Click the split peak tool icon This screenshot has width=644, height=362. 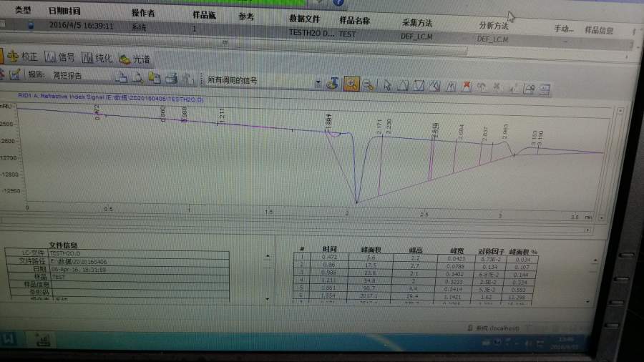coord(451,87)
